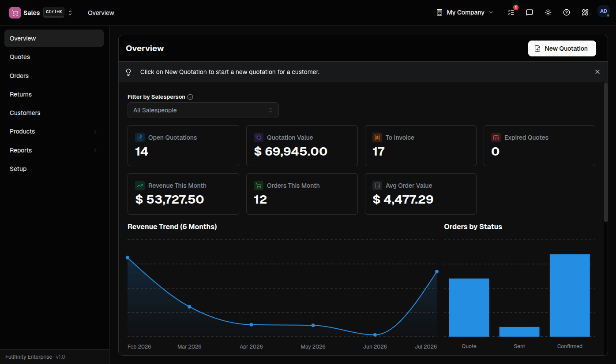Click the Jun 2026 point on revenue chart
Viewport: 616px width, 364px height.
[375, 335]
